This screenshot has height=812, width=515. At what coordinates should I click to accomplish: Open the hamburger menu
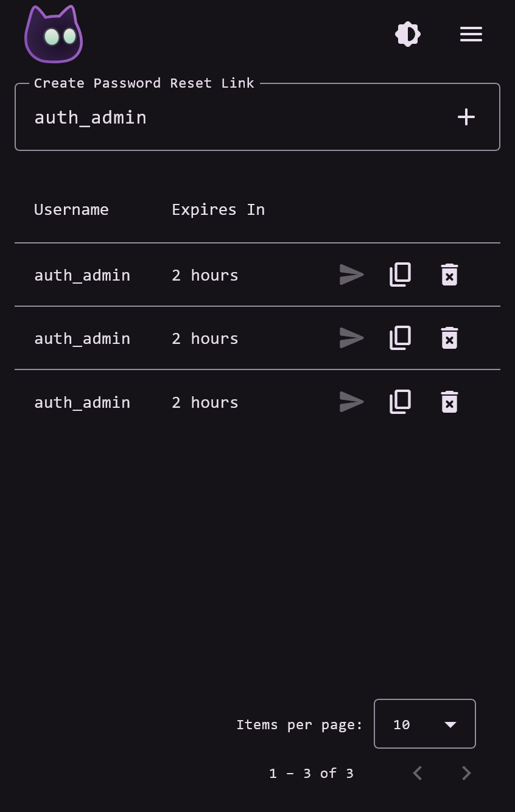click(471, 34)
